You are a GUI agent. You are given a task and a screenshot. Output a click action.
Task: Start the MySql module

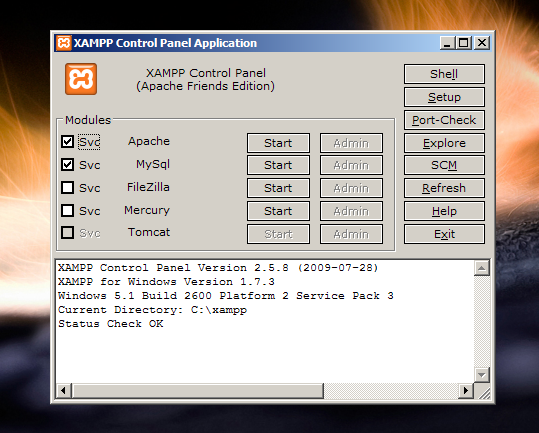click(278, 165)
